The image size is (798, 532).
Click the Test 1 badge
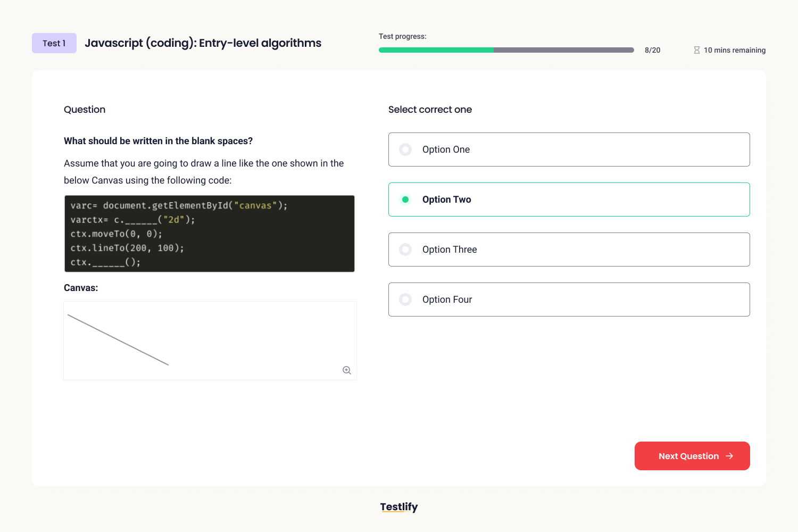pyautogui.click(x=54, y=43)
